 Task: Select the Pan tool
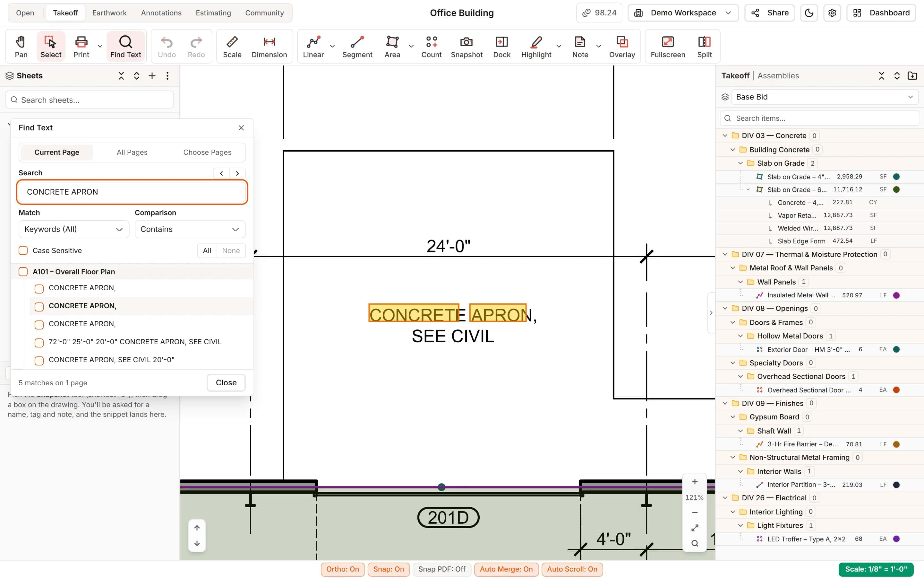[21, 46]
